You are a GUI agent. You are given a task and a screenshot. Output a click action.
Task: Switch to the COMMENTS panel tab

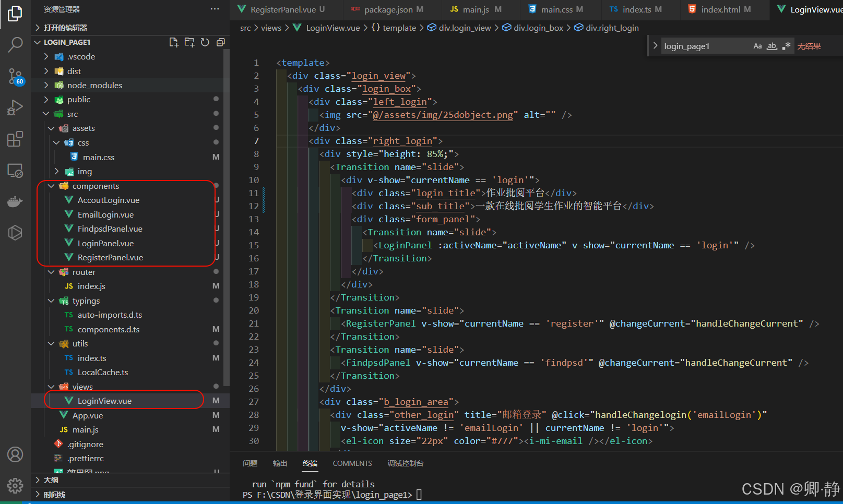(352, 463)
